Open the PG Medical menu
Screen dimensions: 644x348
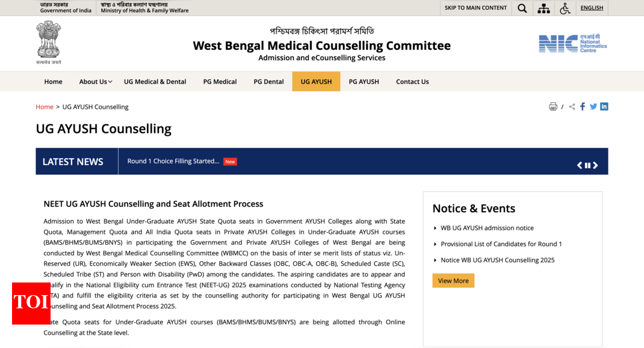pos(220,82)
